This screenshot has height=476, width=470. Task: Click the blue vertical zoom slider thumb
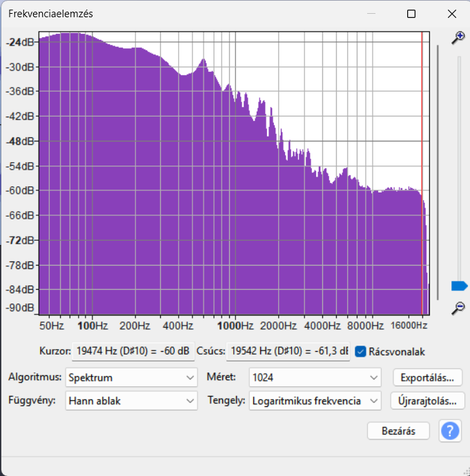point(459,286)
